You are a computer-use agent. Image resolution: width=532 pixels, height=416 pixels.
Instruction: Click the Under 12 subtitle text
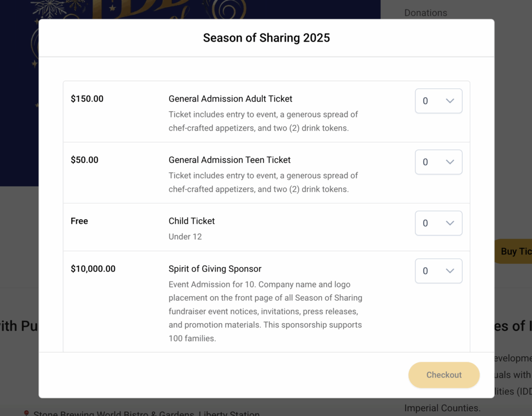click(x=185, y=236)
